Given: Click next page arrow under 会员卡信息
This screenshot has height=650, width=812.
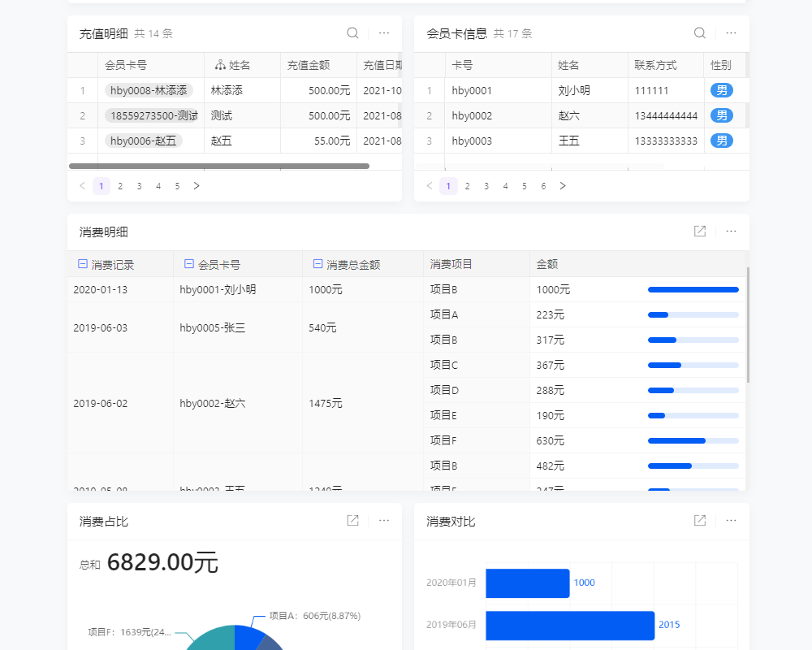Looking at the screenshot, I should tap(563, 185).
